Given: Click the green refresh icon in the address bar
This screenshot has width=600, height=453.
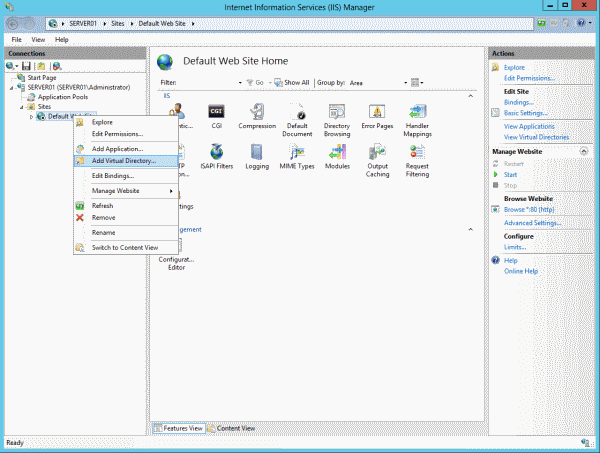Looking at the screenshot, I should coord(541,23).
